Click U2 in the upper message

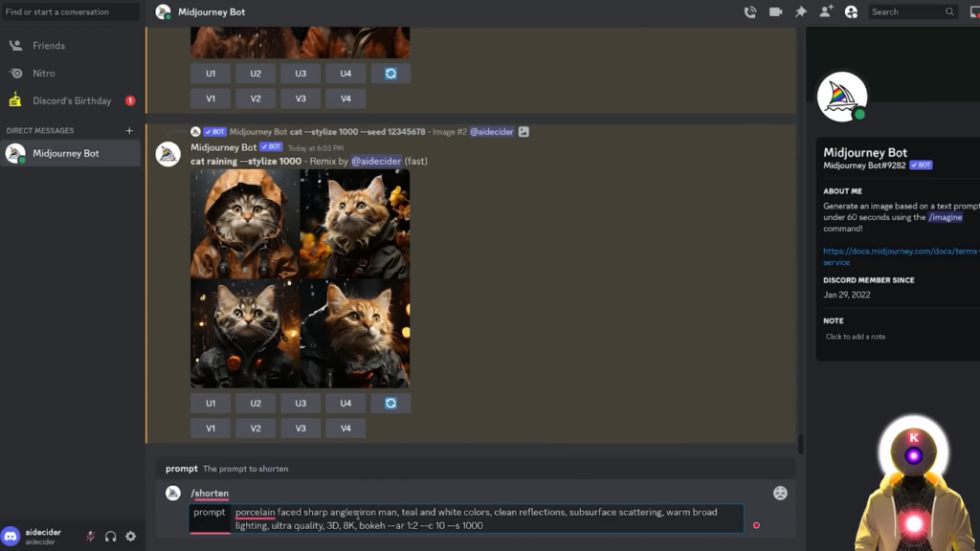256,74
